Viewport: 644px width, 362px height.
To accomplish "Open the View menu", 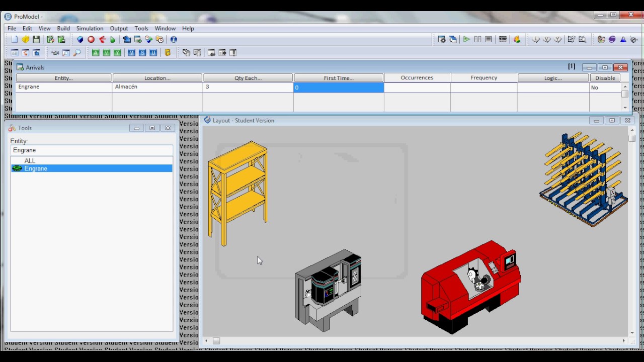I will [44, 29].
